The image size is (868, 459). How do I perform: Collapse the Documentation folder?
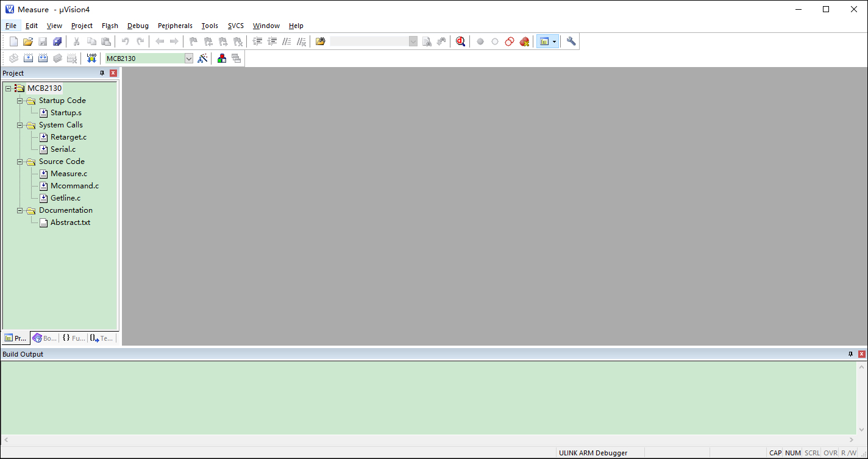tap(20, 210)
